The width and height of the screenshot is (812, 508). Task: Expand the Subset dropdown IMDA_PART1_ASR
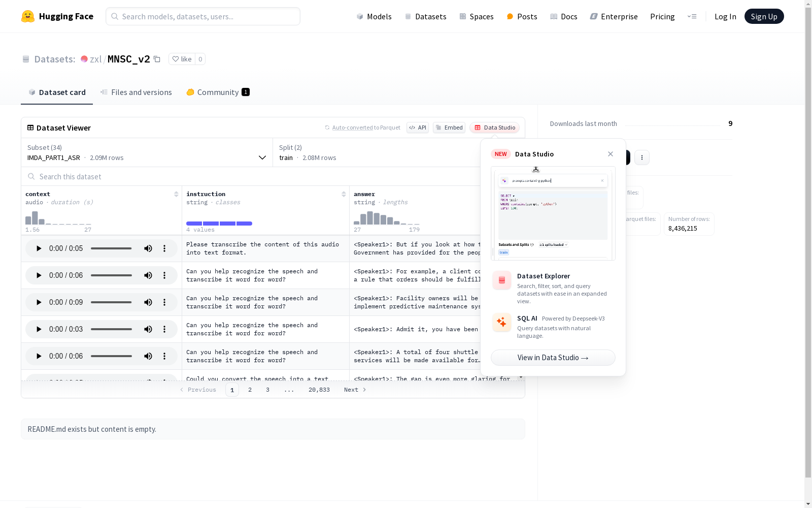click(147, 152)
